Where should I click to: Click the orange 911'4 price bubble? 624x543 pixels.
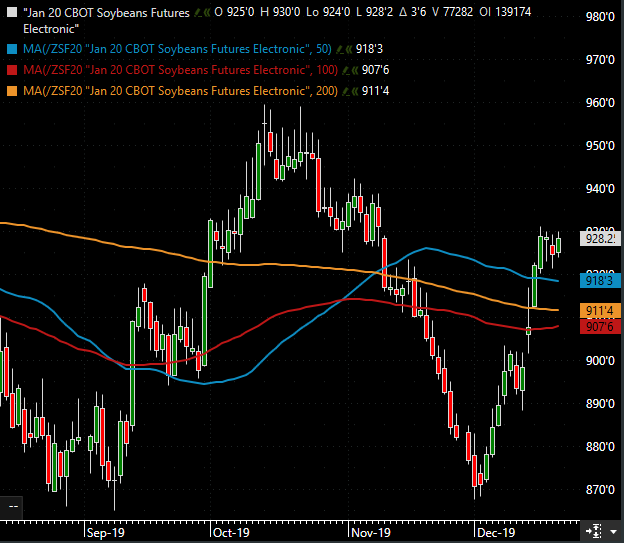click(601, 311)
